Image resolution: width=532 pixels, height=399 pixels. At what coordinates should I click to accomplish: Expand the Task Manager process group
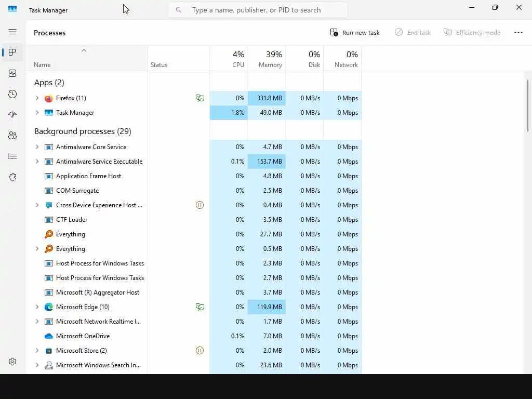(x=37, y=113)
